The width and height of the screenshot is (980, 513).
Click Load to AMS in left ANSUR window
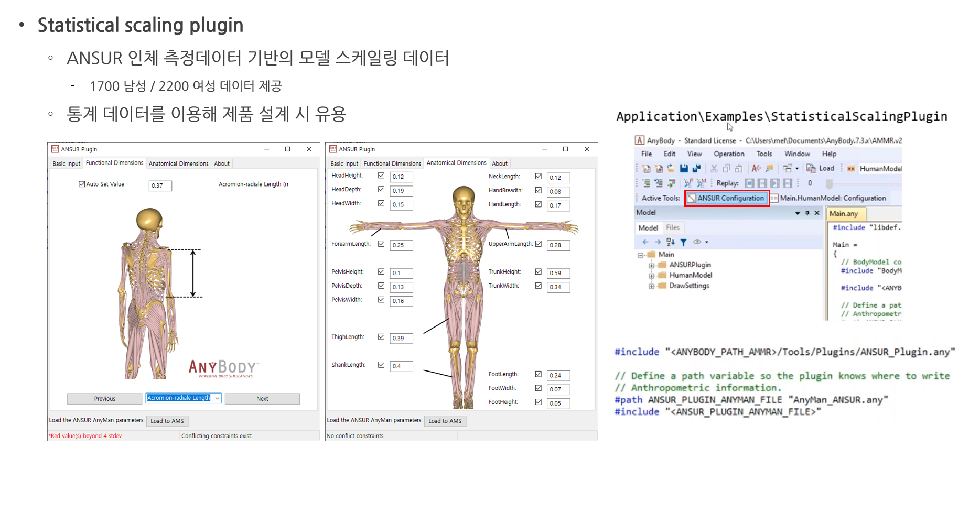click(167, 421)
